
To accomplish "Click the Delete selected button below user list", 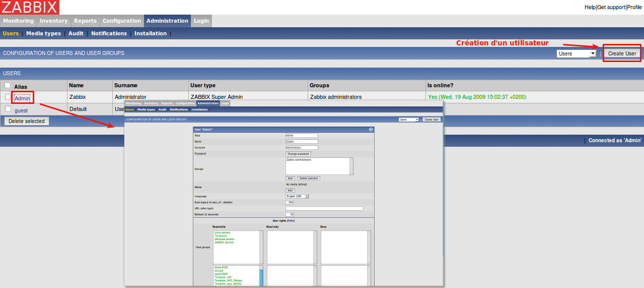I will [27, 121].
